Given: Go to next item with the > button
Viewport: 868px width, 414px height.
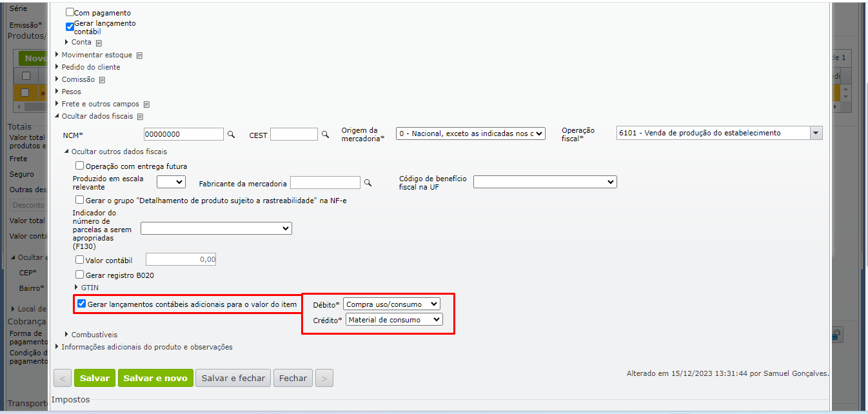Looking at the screenshot, I should (x=324, y=378).
